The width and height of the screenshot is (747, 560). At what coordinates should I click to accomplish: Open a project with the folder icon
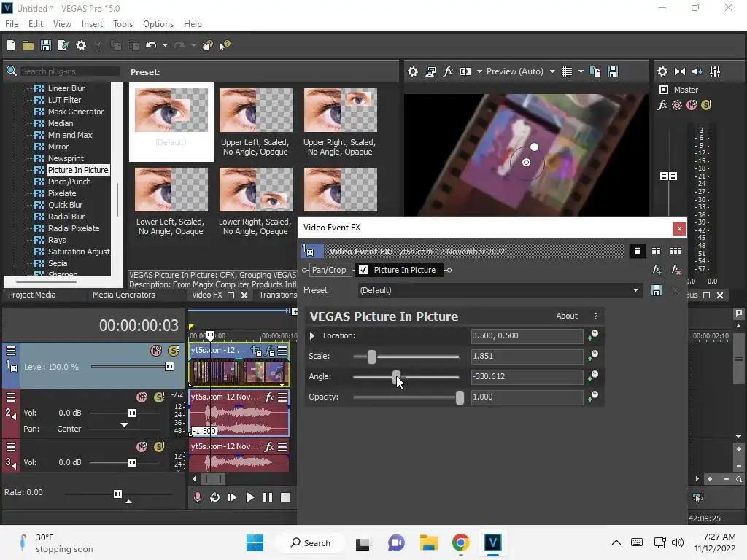28,45
